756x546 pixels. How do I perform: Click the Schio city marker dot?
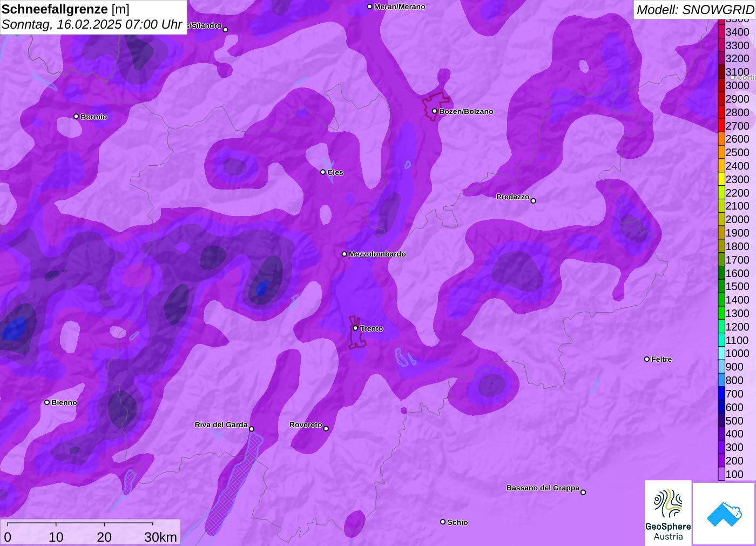(443, 522)
